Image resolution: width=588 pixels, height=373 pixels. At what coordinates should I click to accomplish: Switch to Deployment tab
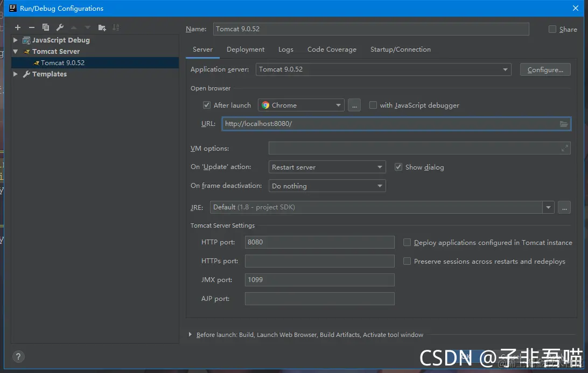246,50
